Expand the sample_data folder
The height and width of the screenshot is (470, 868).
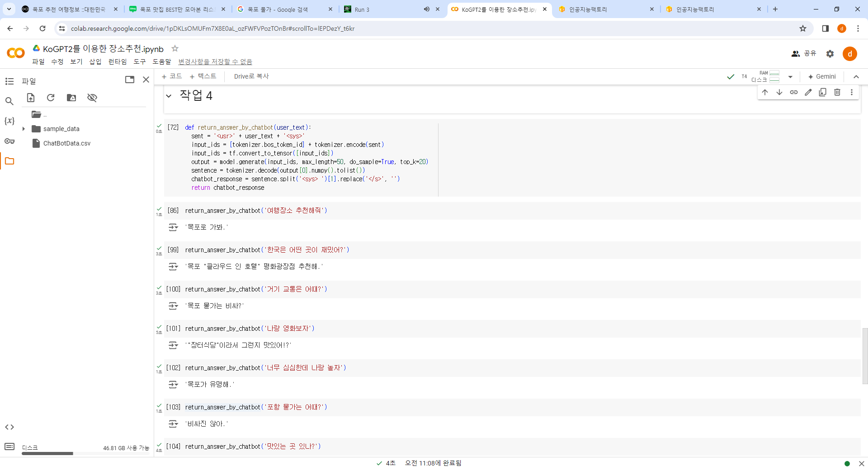coord(24,129)
